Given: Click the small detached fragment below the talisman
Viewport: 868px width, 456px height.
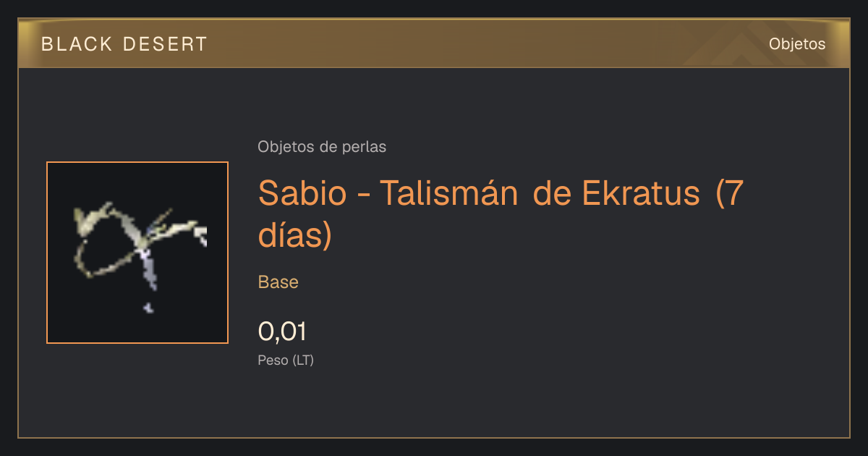Looking at the screenshot, I should point(148,308).
